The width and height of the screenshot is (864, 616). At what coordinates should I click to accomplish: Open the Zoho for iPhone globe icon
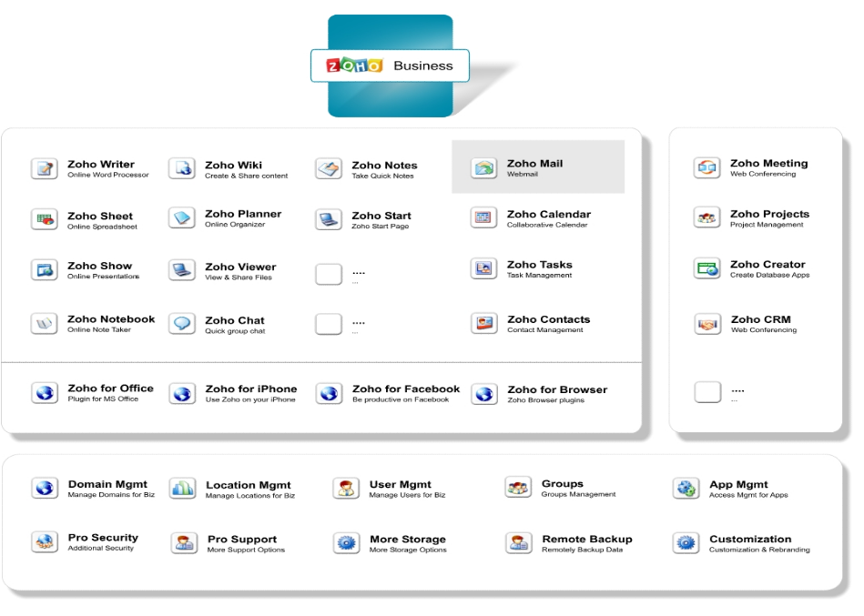(x=182, y=394)
